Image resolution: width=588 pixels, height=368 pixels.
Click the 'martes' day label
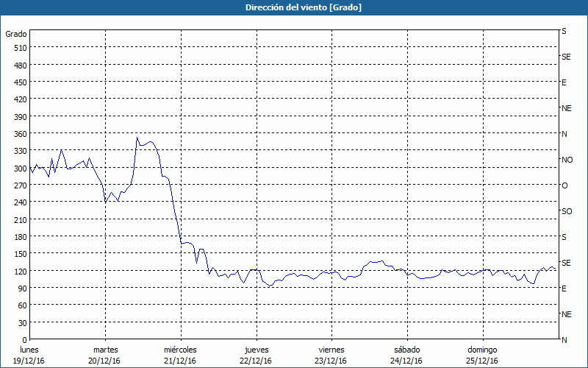(x=105, y=350)
